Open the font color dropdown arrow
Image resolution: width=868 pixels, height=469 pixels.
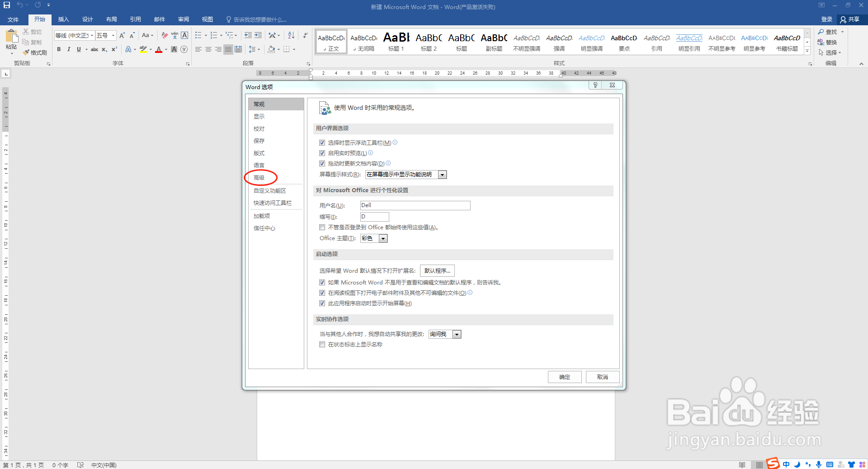coord(166,49)
